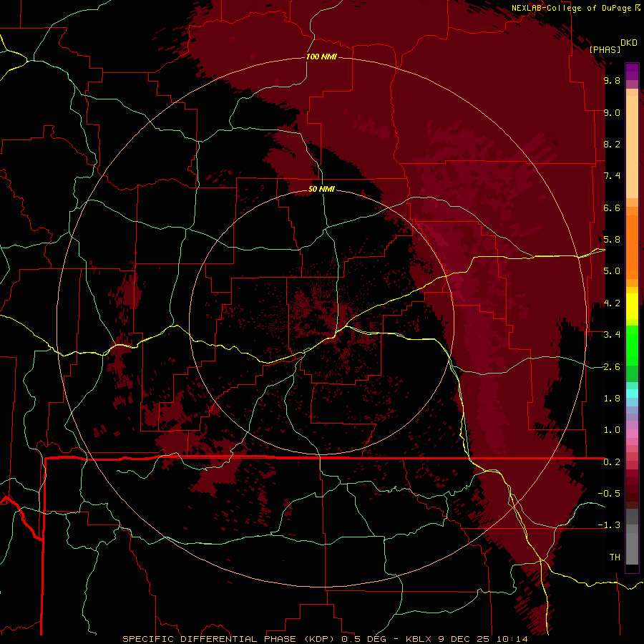Click the 2.6 scale value

coord(612,366)
